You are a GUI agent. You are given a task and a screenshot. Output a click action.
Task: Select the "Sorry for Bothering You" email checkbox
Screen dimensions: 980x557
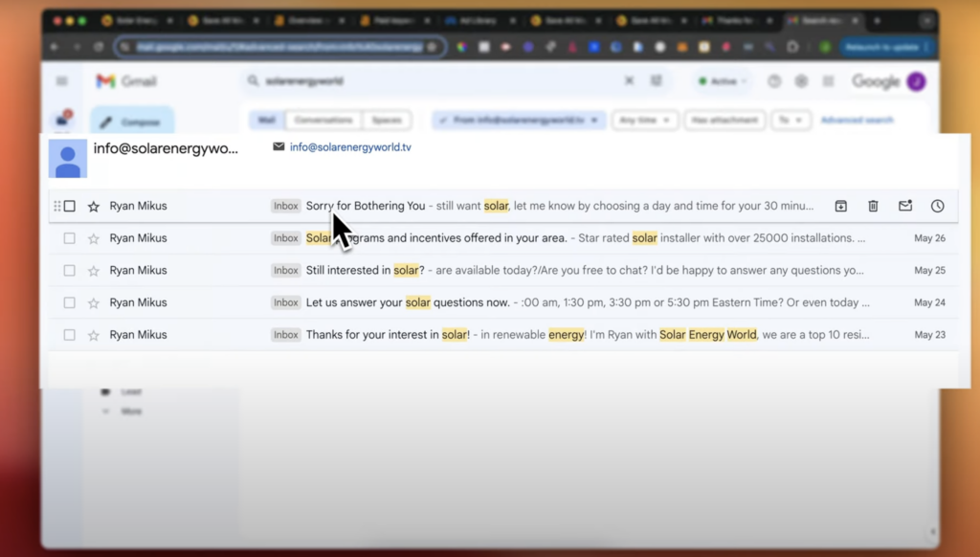70,206
